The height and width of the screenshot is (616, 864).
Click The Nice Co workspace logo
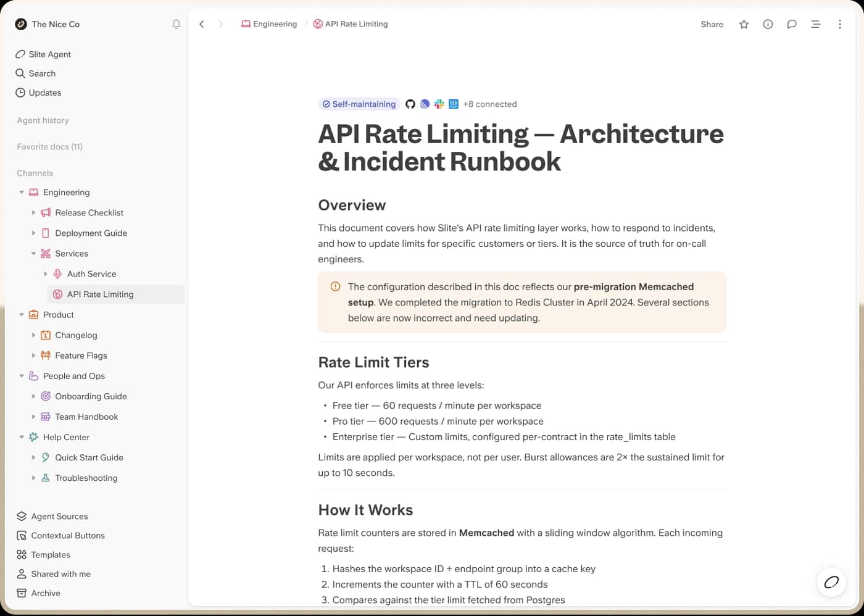coord(21,24)
